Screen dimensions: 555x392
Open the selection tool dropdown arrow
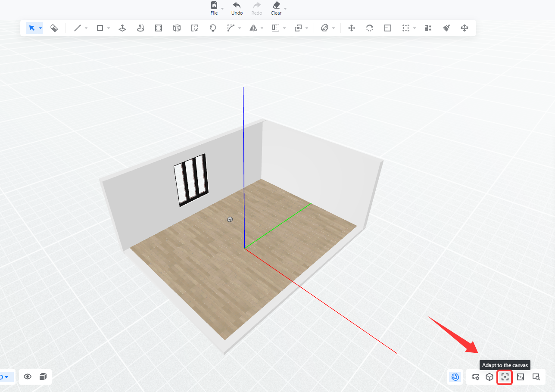41,28
